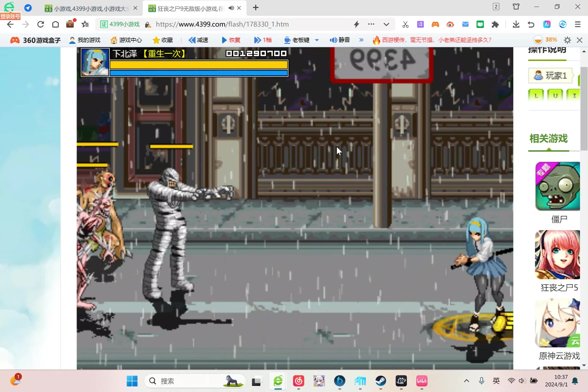Click the undo closed tab icon

pyautogui.click(x=531, y=24)
